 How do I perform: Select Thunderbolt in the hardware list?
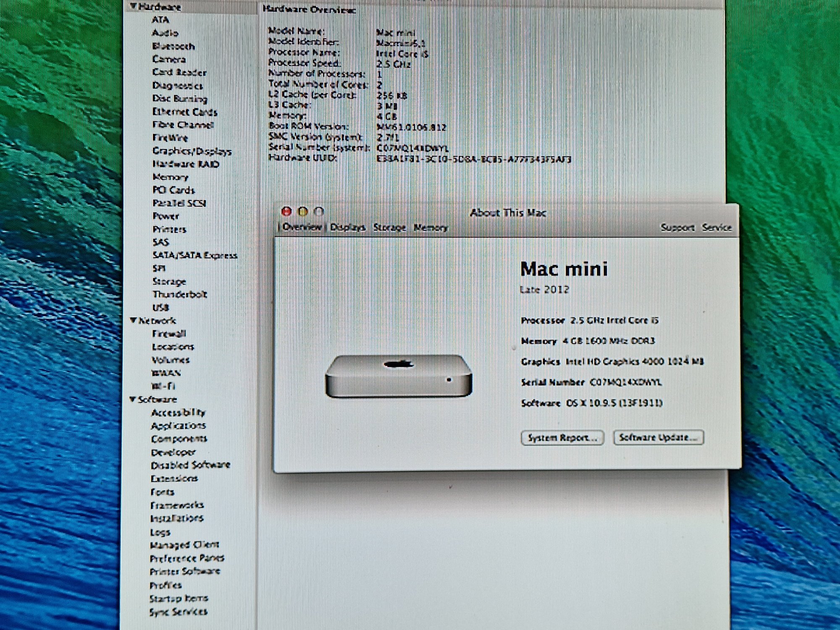[x=180, y=294]
